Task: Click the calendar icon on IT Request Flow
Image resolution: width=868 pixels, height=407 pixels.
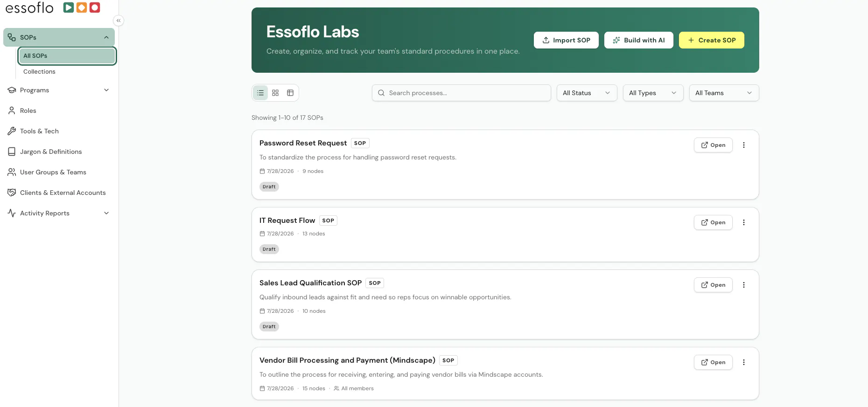Action: [x=262, y=234]
